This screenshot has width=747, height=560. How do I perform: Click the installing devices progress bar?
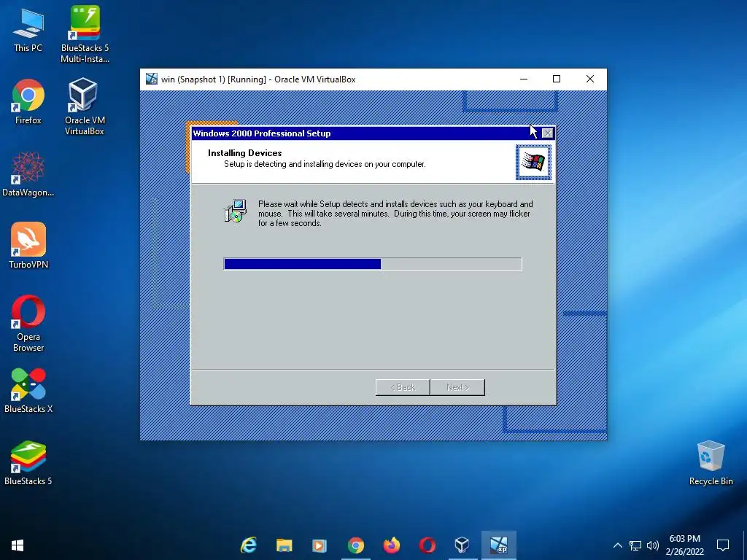[x=373, y=264]
